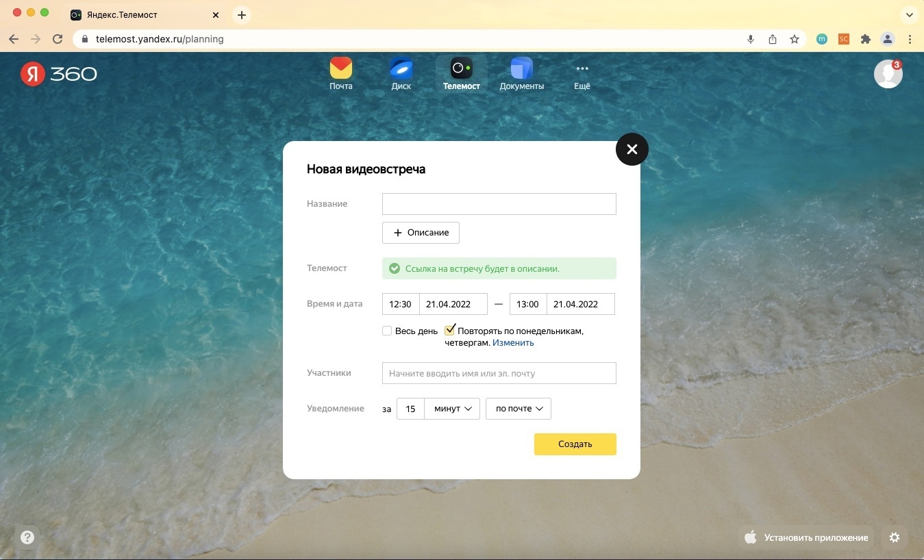Open Документы service icon
The width and height of the screenshot is (924, 560).
(x=522, y=74)
